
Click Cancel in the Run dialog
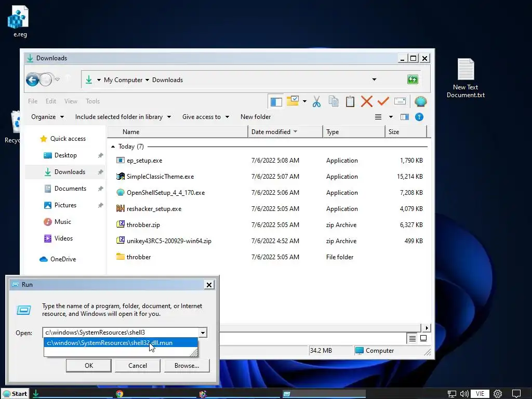click(x=137, y=365)
